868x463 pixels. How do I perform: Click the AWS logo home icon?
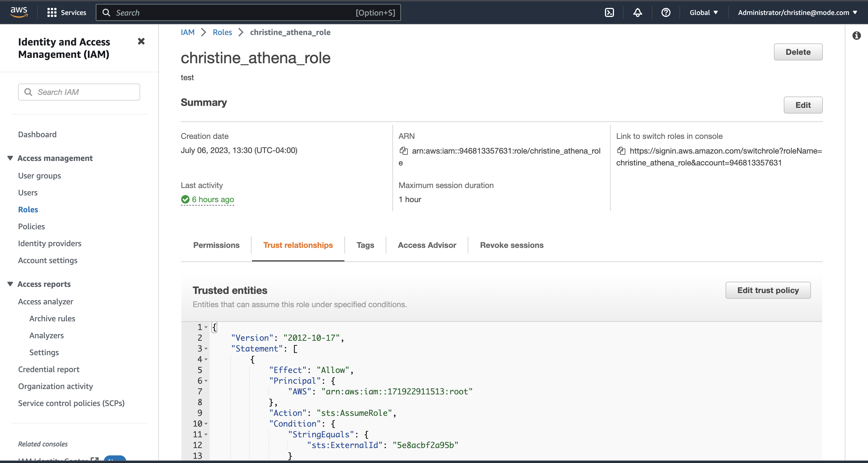click(x=19, y=12)
